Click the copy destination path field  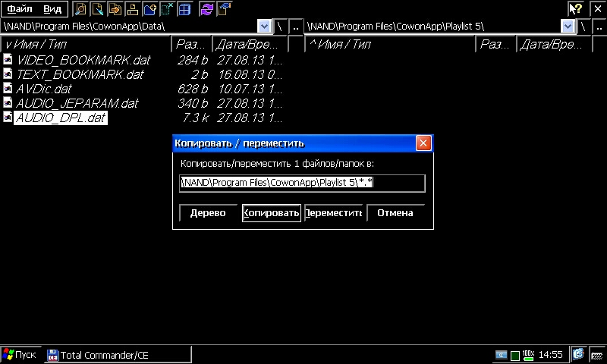(302, 183)
